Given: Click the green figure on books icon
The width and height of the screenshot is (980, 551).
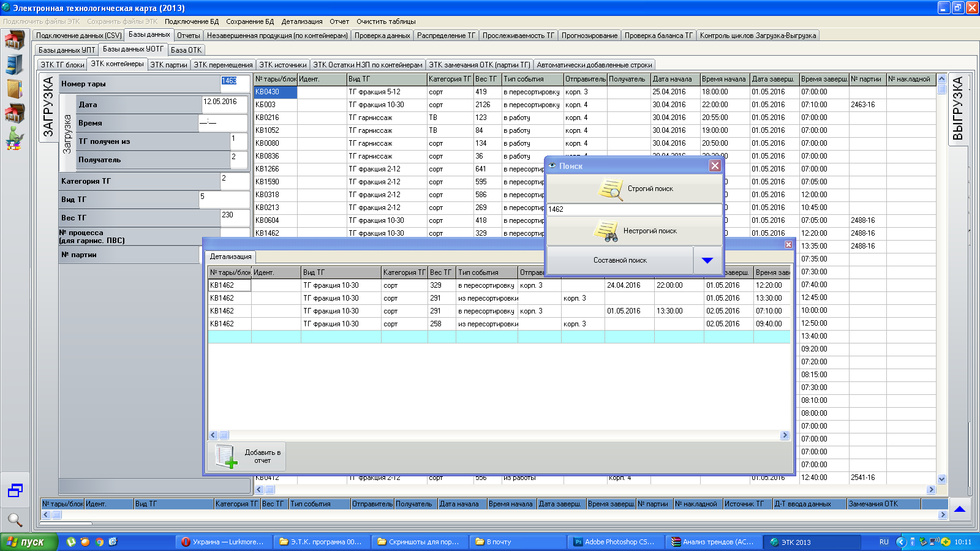Looking at the screenshot, I should [x=15, y=138].
